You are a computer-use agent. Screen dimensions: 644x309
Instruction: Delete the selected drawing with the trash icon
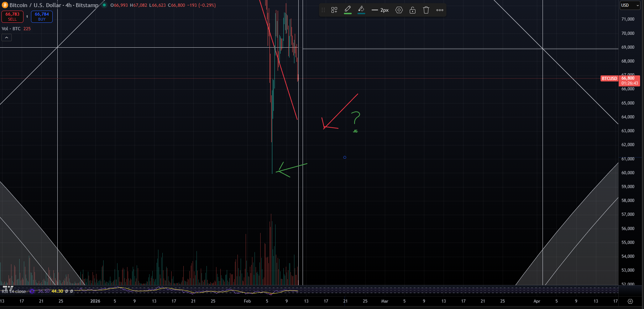click(426, 10)
